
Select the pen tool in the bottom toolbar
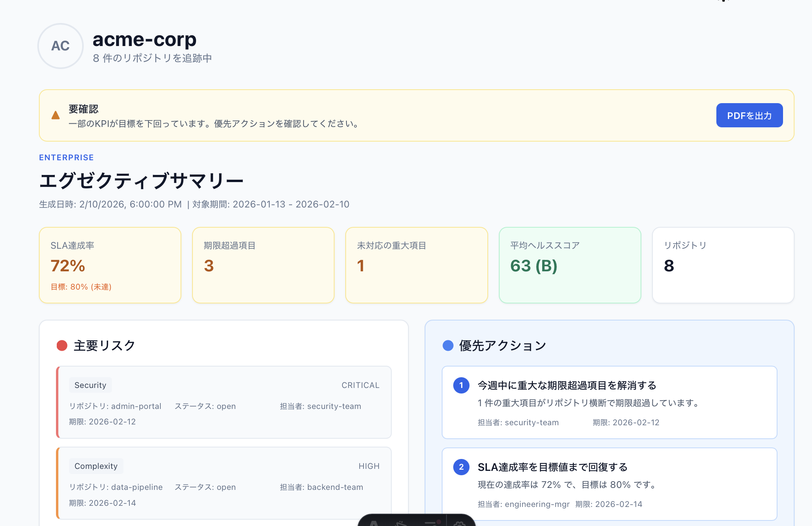tap(401, 524)
